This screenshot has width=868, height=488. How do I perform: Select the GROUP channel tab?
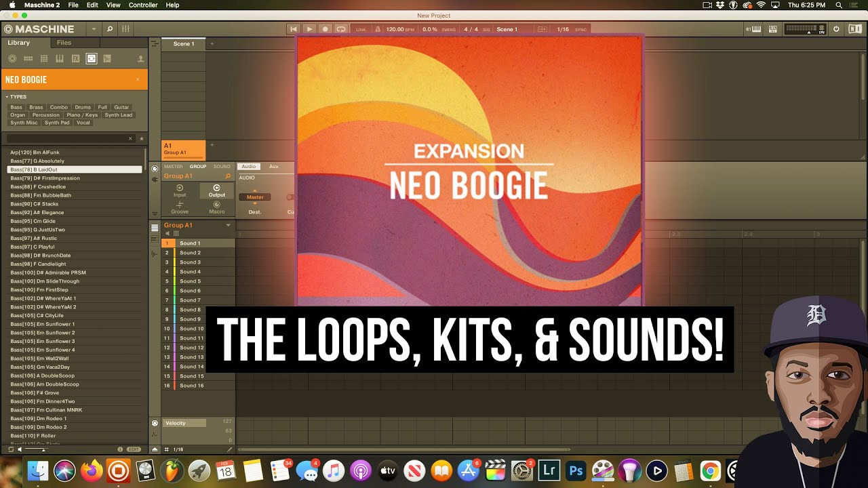click(197, 166)
